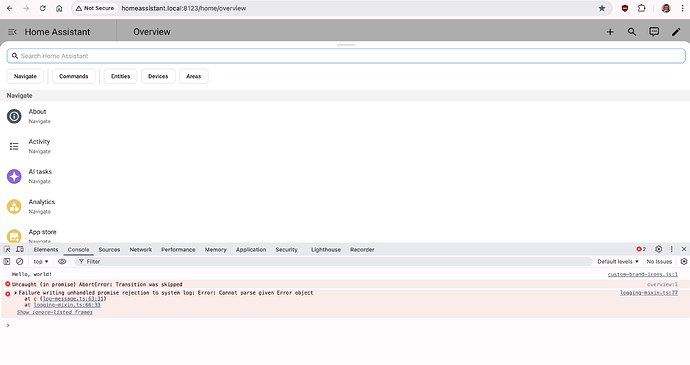
Task: Switch to the Application tab
Action: (251, 250)
